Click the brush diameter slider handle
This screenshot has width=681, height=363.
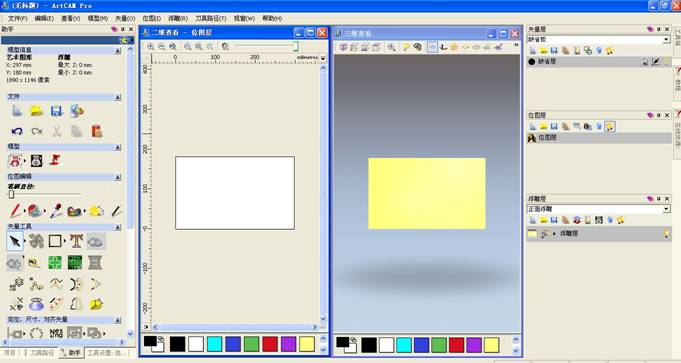tap(11, 195)
